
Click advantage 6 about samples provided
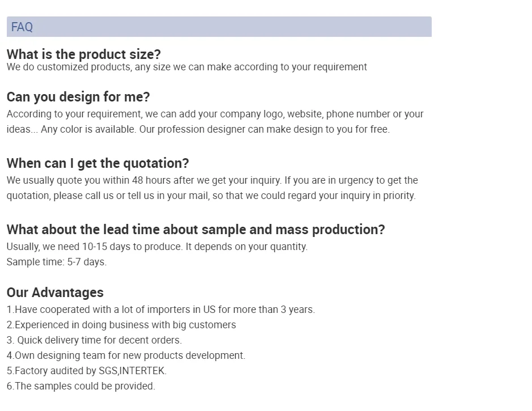click(x=81, y=386)
